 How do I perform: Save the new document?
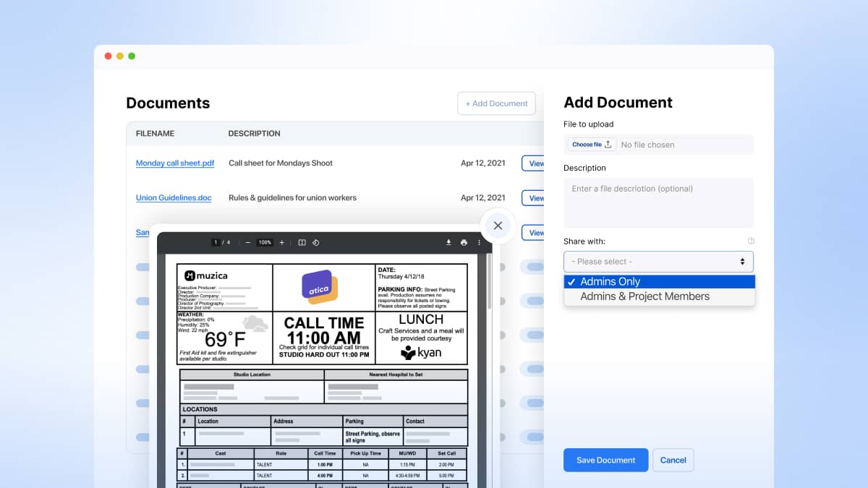click(605, 460)
